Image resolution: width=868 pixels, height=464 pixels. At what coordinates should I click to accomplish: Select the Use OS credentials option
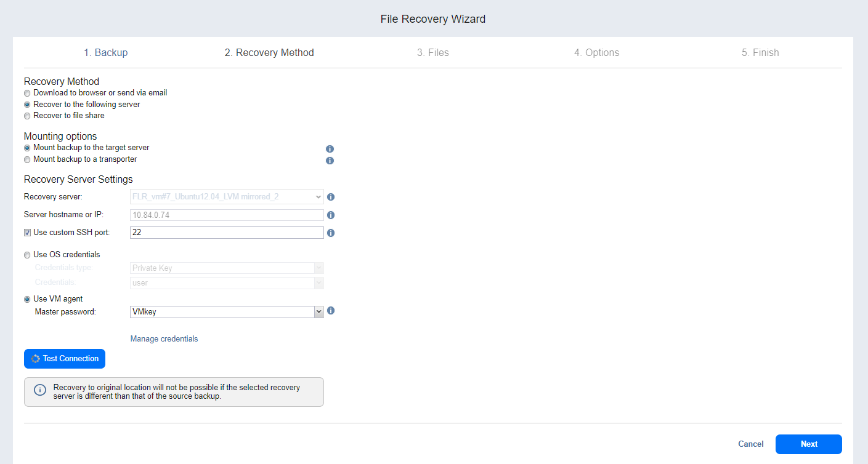click(27, 255)
